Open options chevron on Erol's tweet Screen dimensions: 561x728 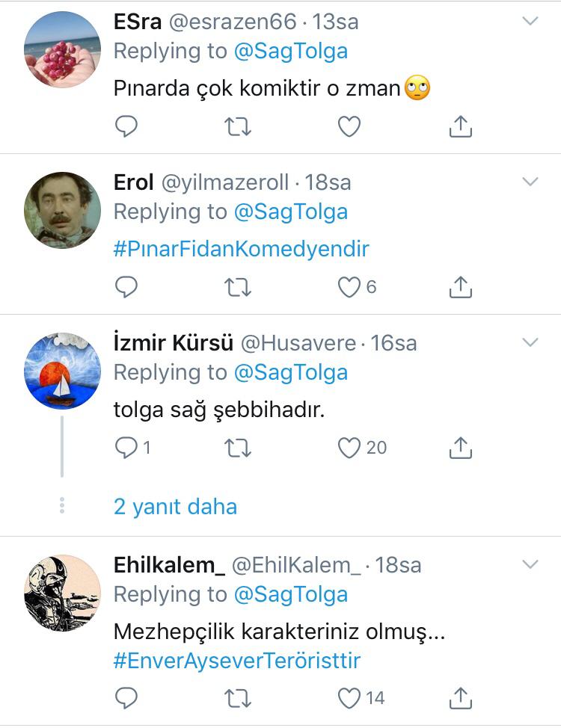[530, 182]
